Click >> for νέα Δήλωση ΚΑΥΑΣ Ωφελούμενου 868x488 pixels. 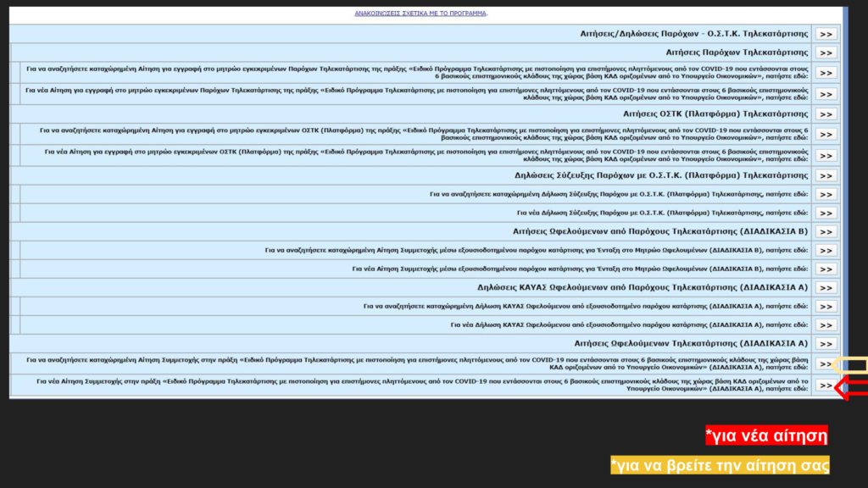(826, 325)
